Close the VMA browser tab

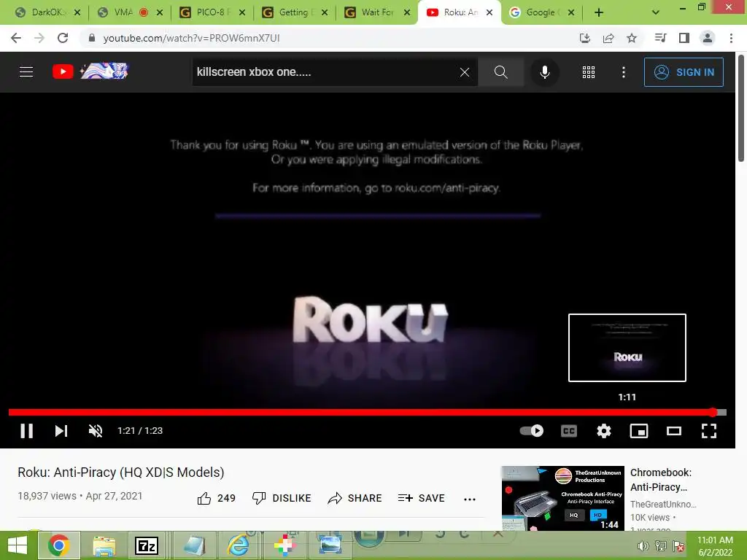pos(160,12)
